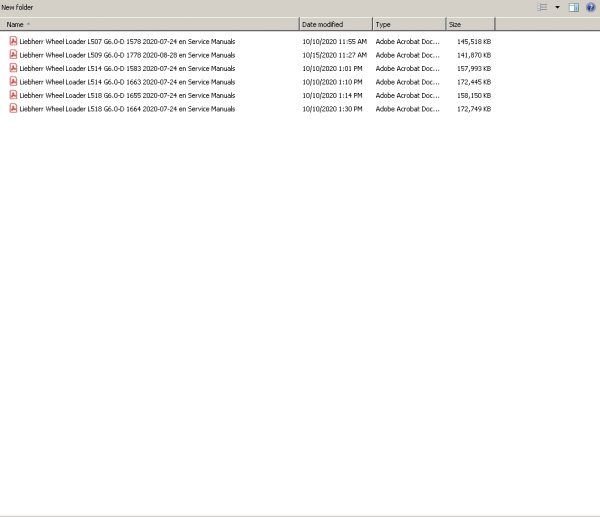Click PDF icon of L518 1655 manual

pos(13,95)
